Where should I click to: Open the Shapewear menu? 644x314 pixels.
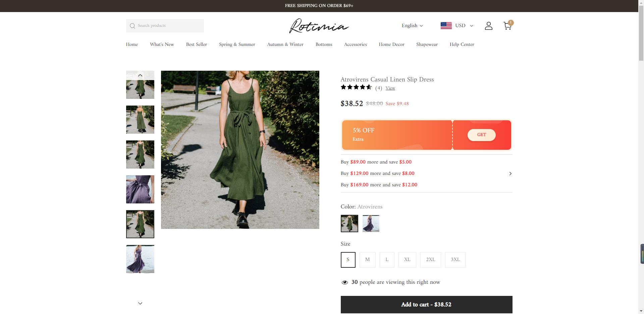[427, 45]
